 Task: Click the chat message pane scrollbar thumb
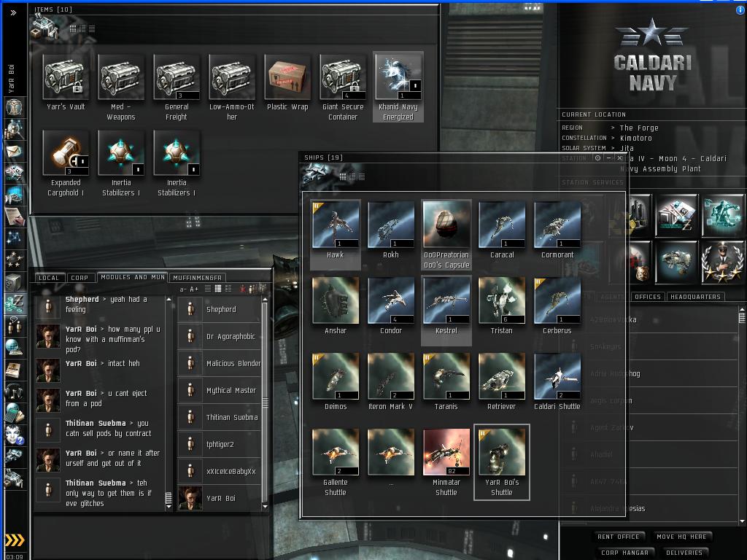pyautogui.click(x=169, y=497)
